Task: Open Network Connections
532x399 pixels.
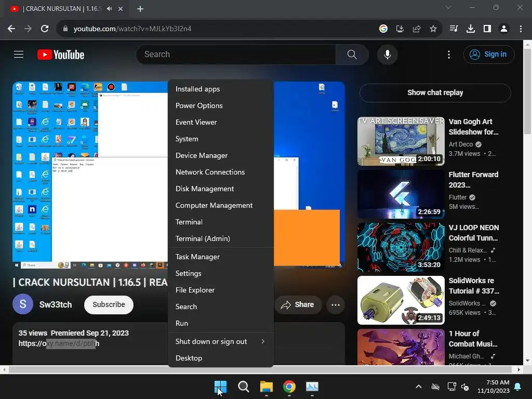Action: pos(220,172)
